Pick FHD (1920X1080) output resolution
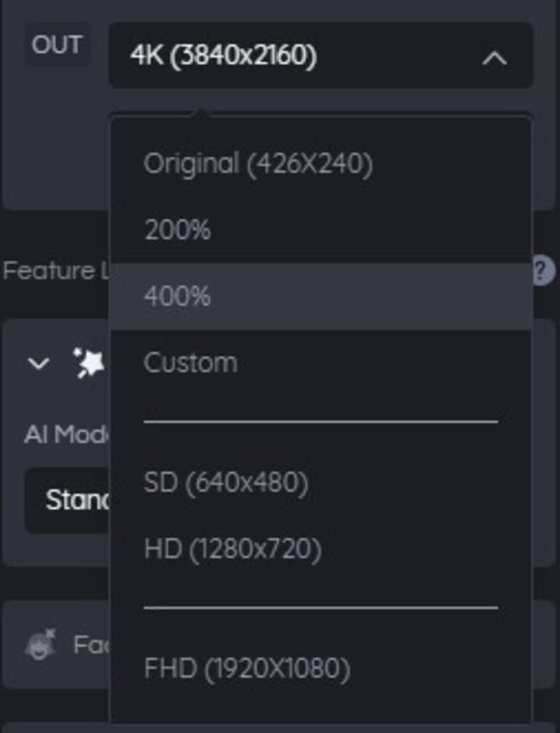Image resolution: width=560 pixels, height=733 pixels. [x=247, y=668]
